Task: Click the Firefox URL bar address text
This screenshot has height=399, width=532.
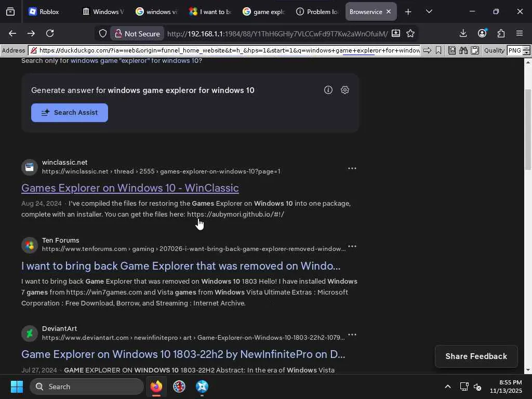Action: (277, 34)
